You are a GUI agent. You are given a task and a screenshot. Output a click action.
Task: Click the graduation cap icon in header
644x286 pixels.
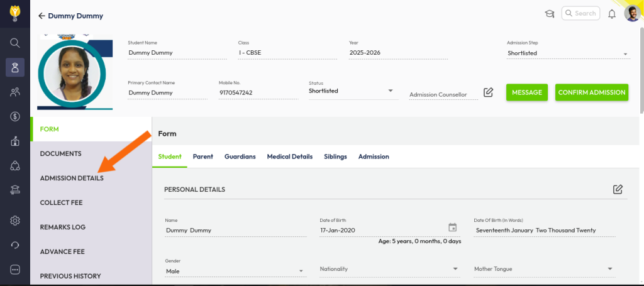(550, 14)
